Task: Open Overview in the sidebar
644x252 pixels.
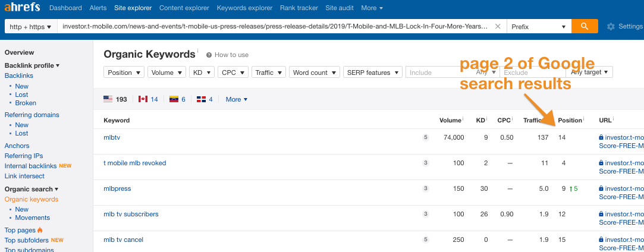Action: coord(19,52)
